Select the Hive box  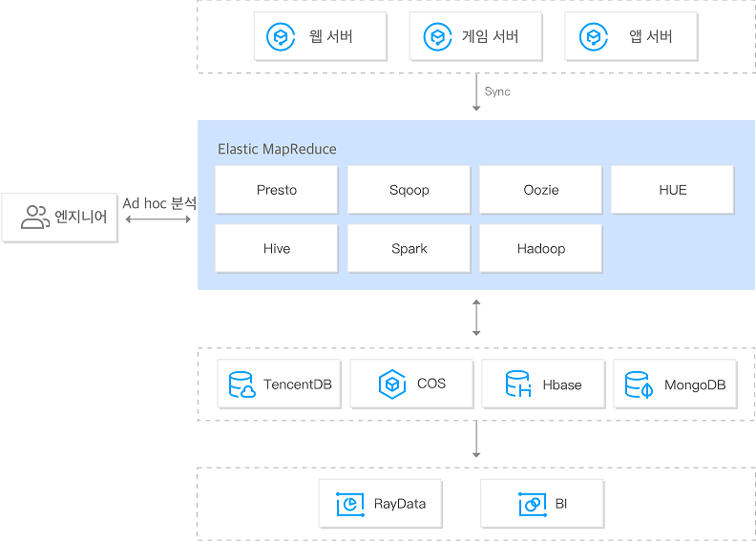click(276, 249)
